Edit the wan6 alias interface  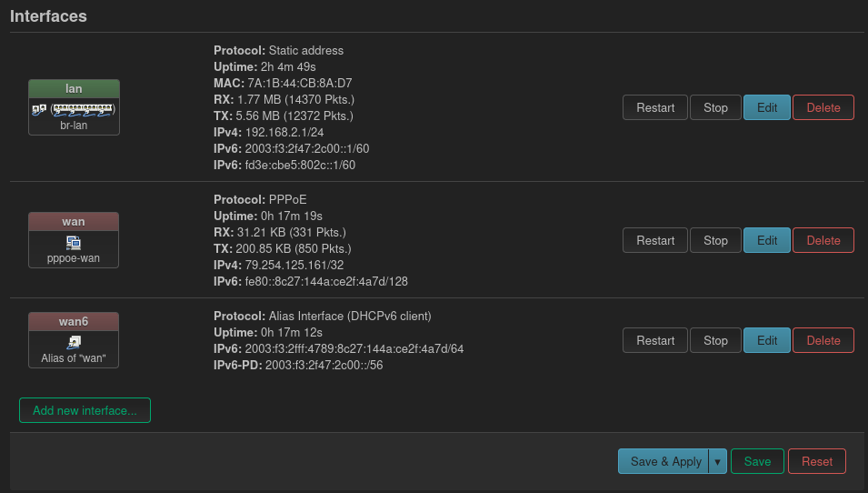767,340
